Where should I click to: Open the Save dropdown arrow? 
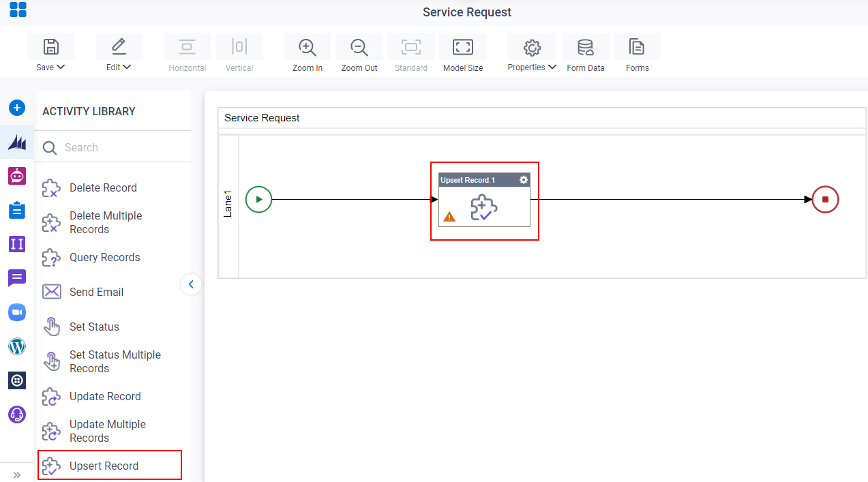(x=61, y=67)
